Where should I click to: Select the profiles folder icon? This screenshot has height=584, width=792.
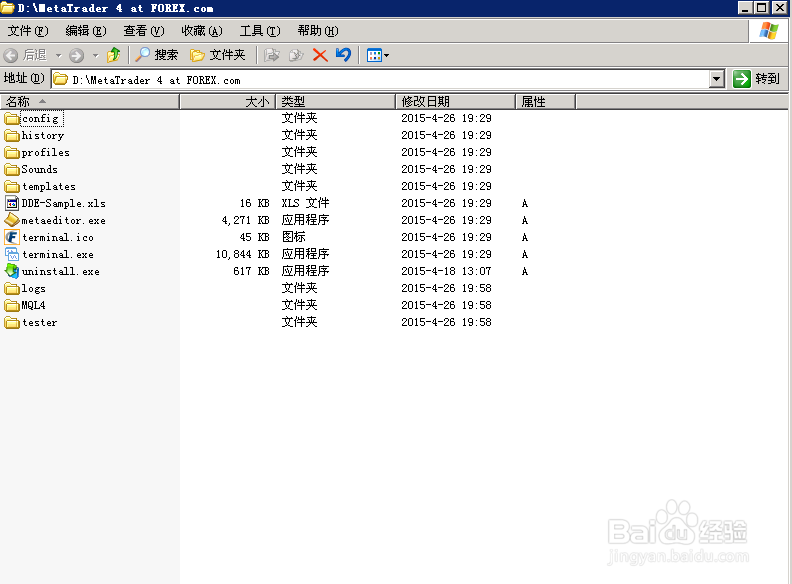12,153
